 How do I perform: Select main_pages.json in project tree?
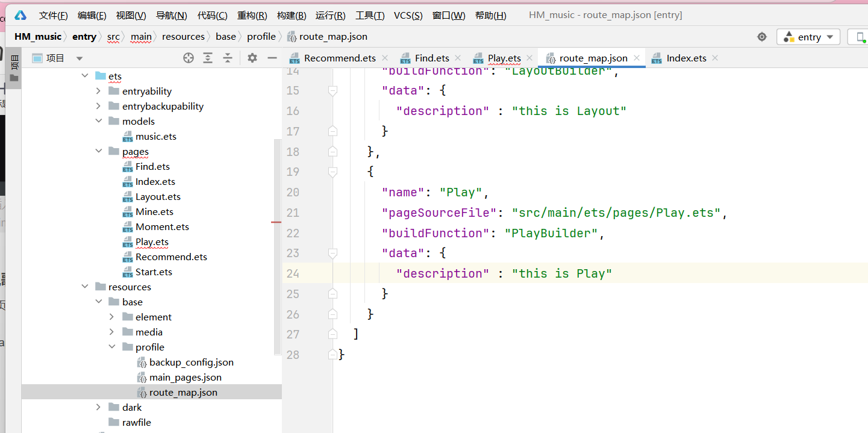click(186, 377)
